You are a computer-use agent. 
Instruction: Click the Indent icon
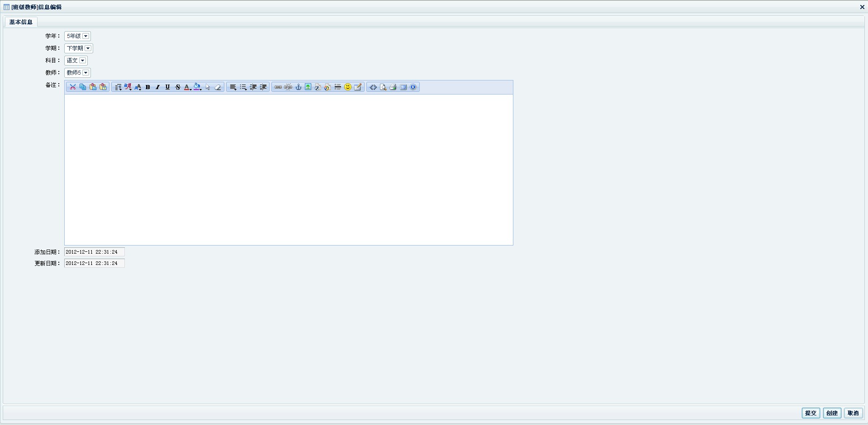click(263, 87)
